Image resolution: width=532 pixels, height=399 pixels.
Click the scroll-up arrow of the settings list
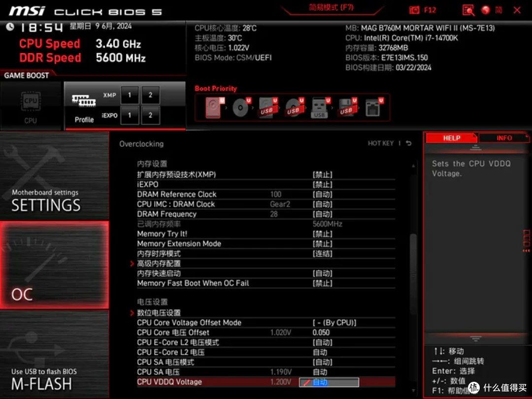(x=413, y=166)
